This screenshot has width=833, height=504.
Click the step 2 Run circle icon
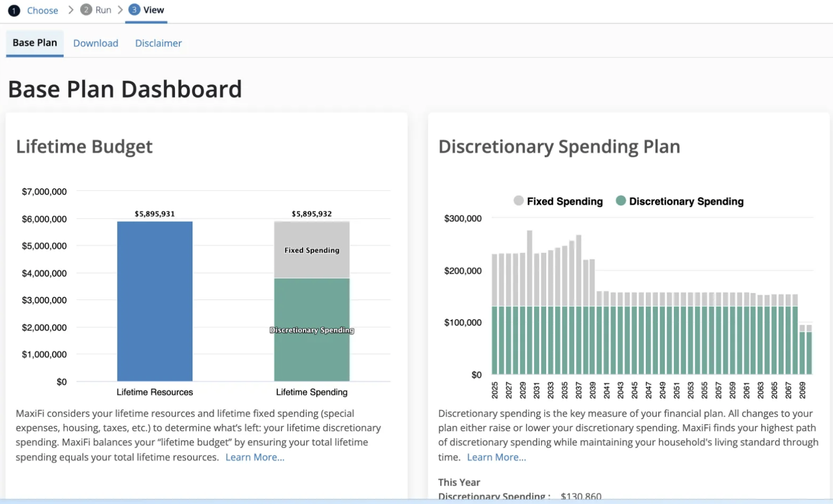pyautogui.click(x=86, y=10)
